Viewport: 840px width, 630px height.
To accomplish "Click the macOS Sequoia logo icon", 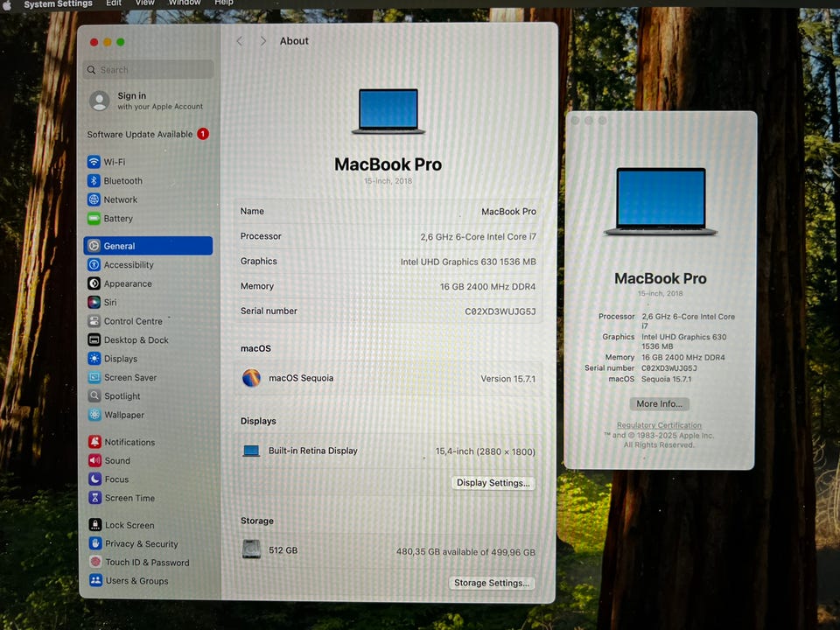I will [251, 378].
